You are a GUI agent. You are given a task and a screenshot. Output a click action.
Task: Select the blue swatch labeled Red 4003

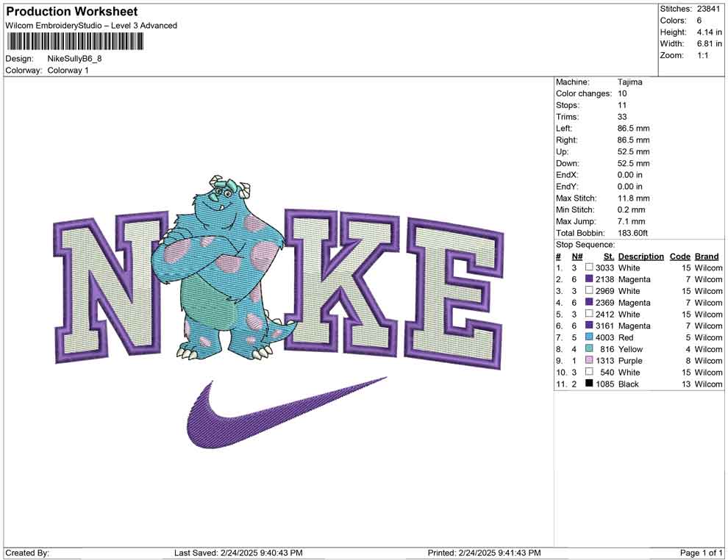pos(589,337)
